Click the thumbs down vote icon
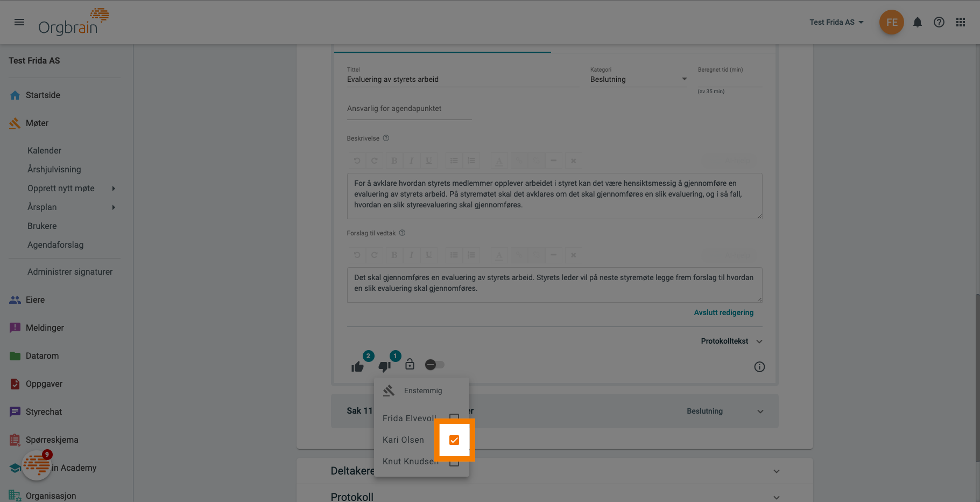Screen dimensions: 980x502 [384, 367]
